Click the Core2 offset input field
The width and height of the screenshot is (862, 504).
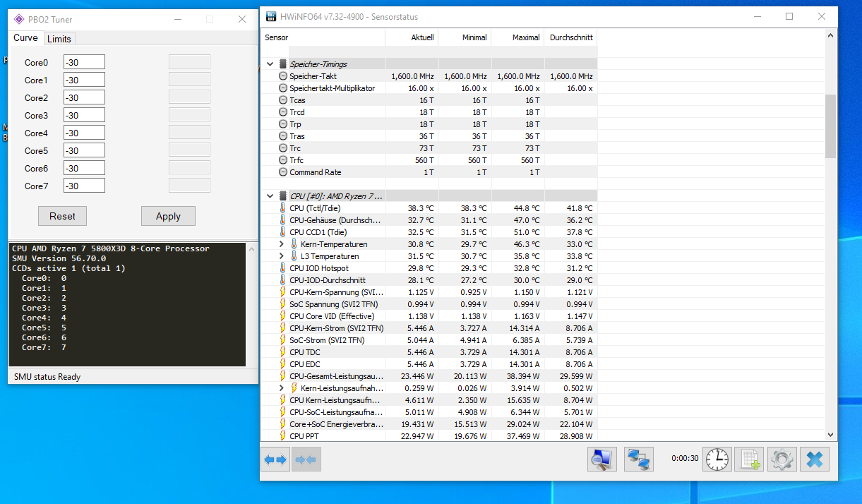pyautogui.click(x=84, y=97)
